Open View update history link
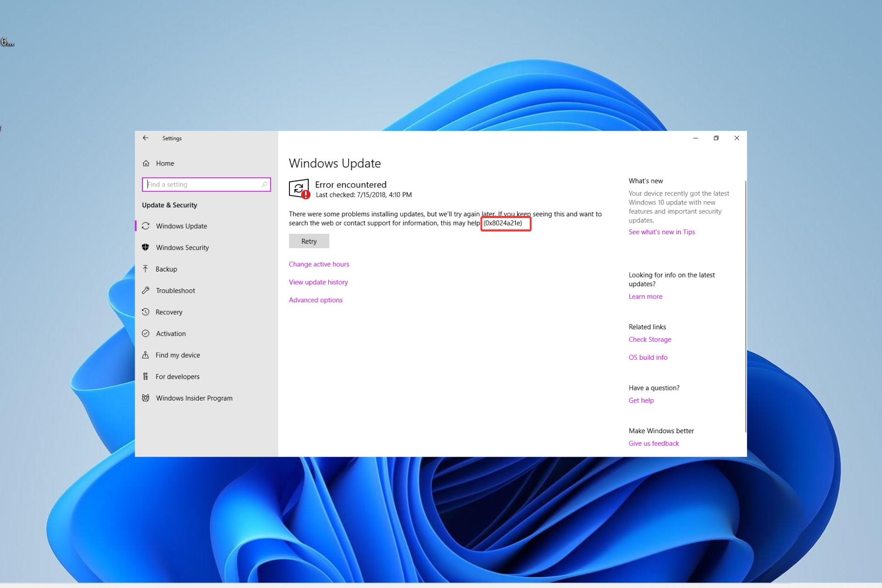Viewport: 882px width, 588px height. (318, 282)
